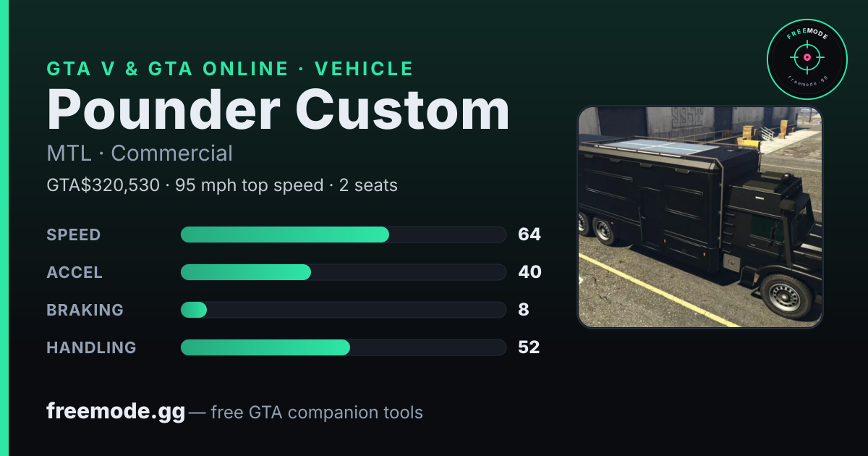Open the Pounder Custom truck thumbnail
The image size is (868, 456).
[x=699, y=217]
